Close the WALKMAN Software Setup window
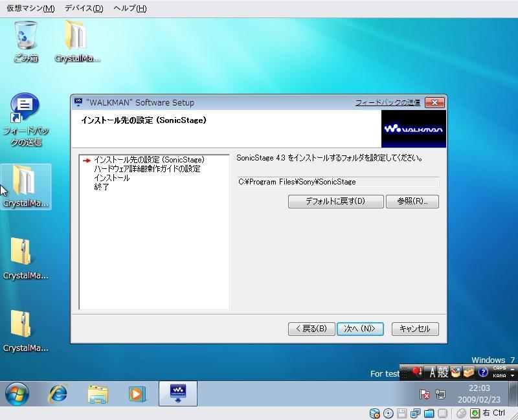This screenshot has width=518, height=420. (434, 103)
